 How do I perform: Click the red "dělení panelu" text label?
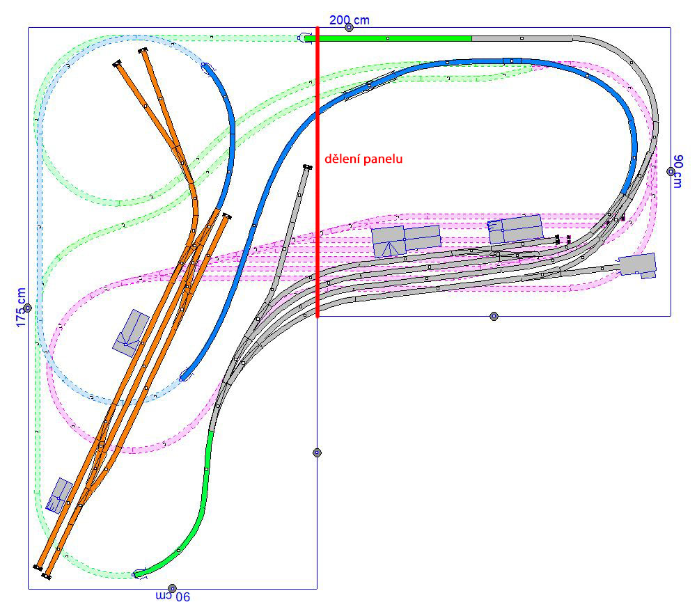tap(364, 159)
